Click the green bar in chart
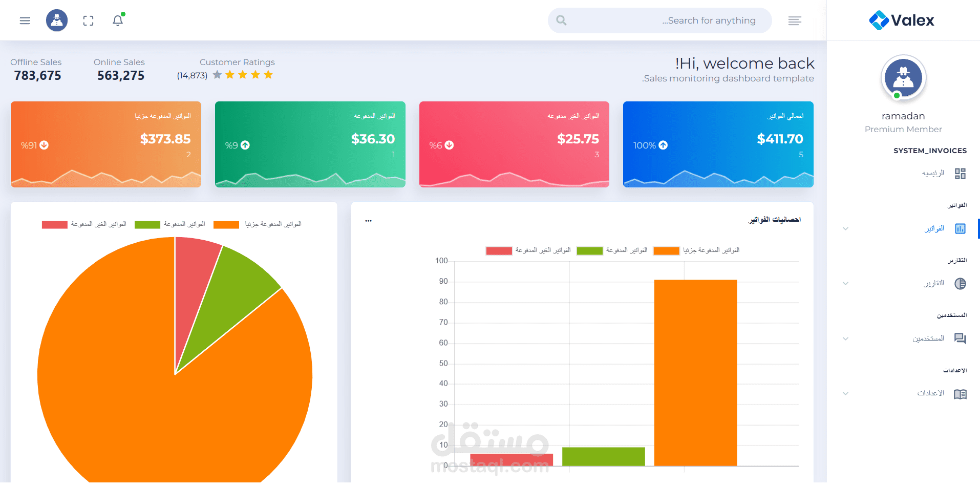The width and height of the screenshot is (980, 486). pos(604,457)
